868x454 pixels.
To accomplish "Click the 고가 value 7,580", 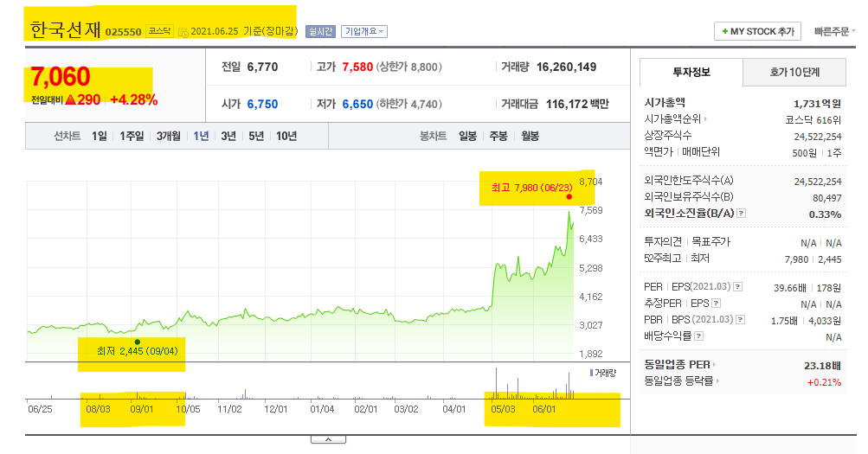I will point(357,67).
